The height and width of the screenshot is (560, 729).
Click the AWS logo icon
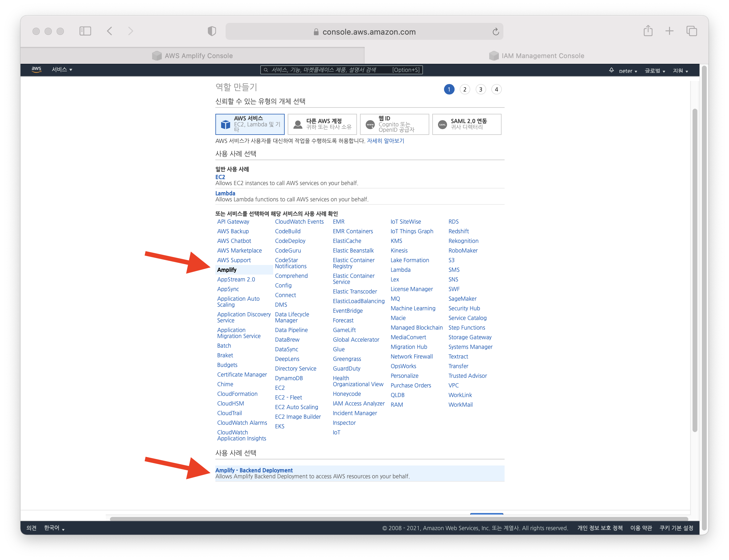pyautogui.click(x=36, y=70)
